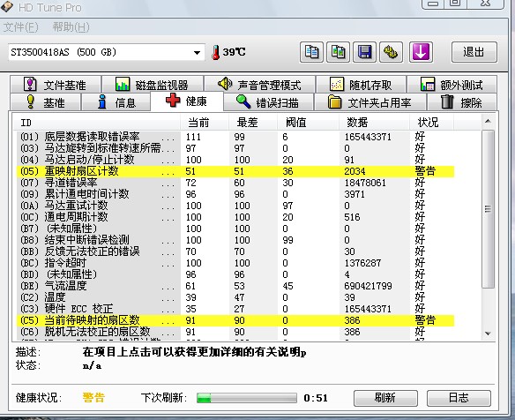
Task: Select row (BC) 指令超时
Action: coord(235,263)
